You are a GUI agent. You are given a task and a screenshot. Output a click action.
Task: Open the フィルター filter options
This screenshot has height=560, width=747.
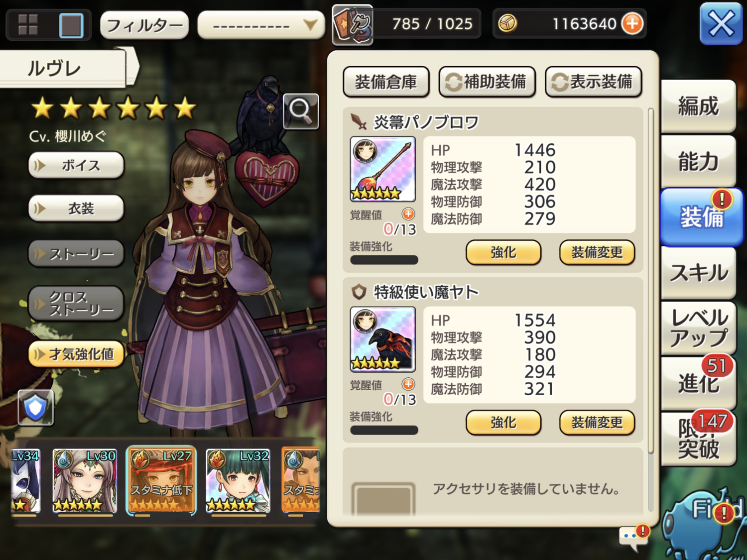[x=144, y=24]
